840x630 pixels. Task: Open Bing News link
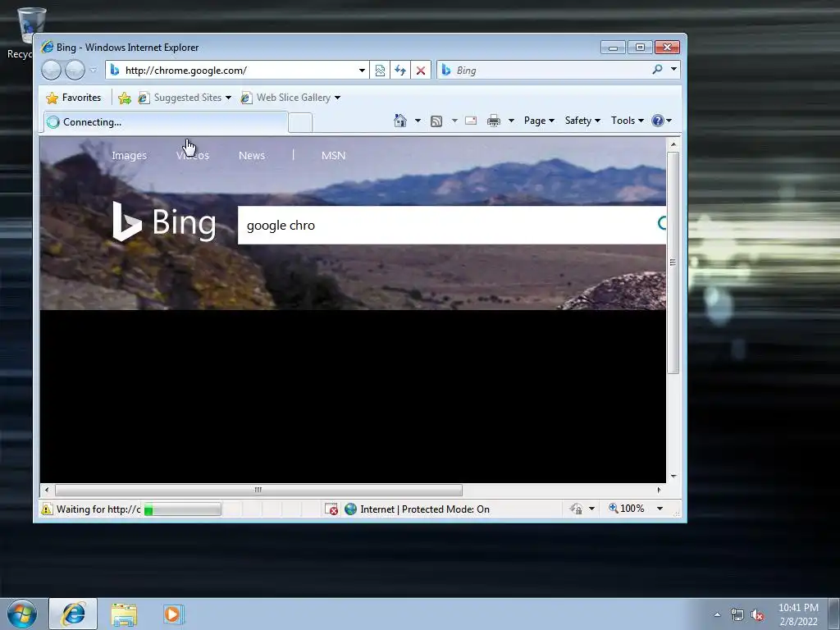(x=252, y=155)
